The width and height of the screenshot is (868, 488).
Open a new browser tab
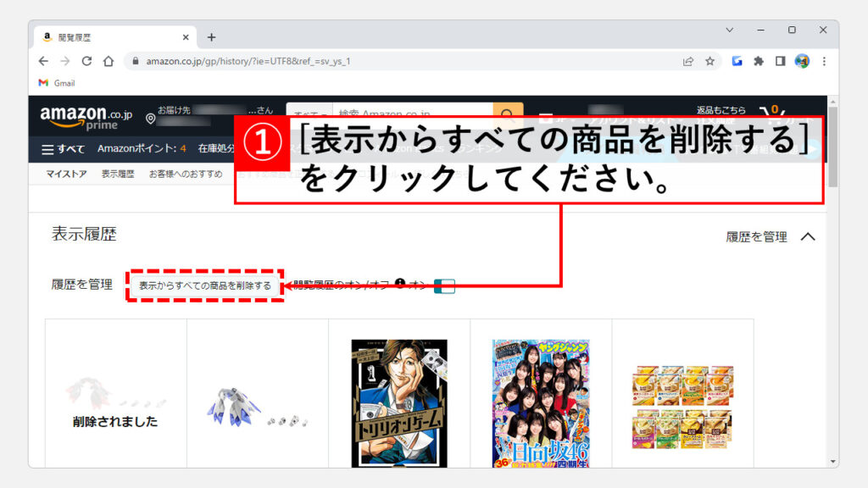pyautogui.click(x=212, y=37)
